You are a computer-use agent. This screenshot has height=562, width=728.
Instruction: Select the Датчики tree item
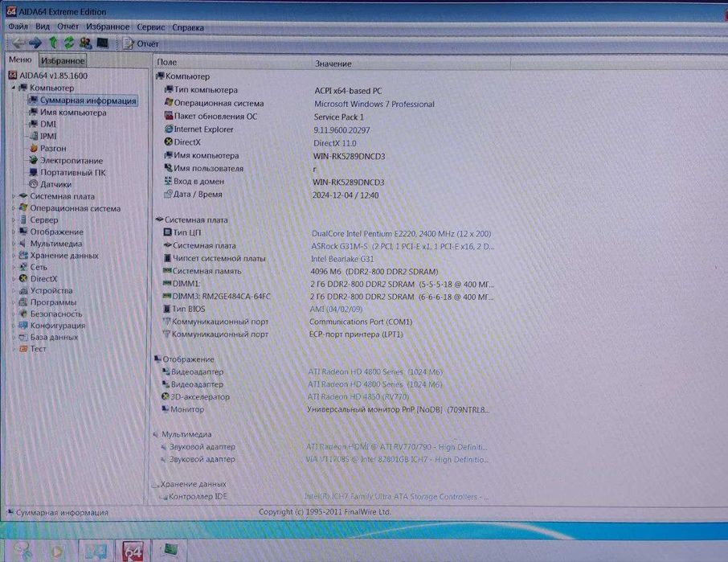coord(50,184)
